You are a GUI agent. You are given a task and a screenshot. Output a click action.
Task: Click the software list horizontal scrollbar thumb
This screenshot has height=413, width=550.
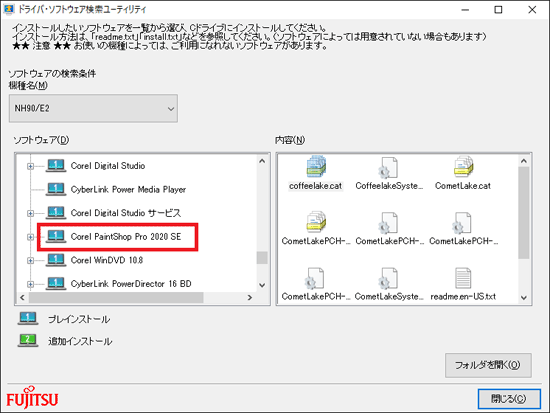point(116,298)
